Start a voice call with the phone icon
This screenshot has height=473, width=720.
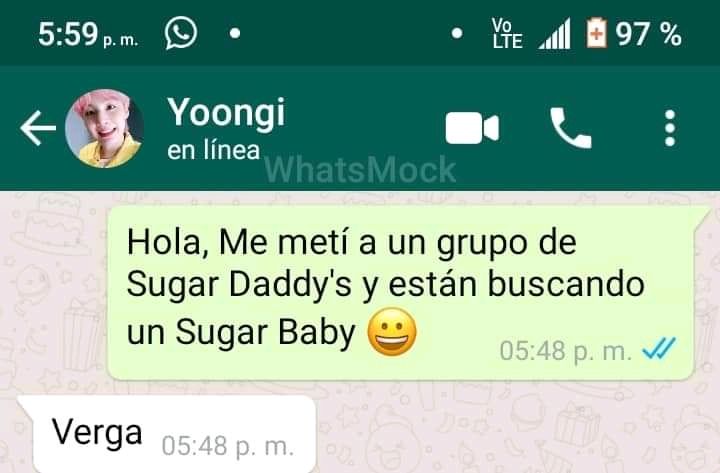(571, 128)
